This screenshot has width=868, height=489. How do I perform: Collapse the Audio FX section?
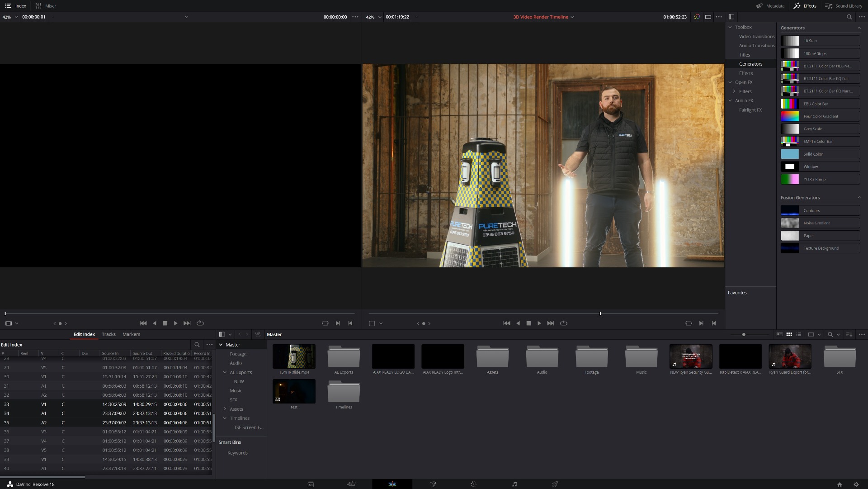(730, 100)
